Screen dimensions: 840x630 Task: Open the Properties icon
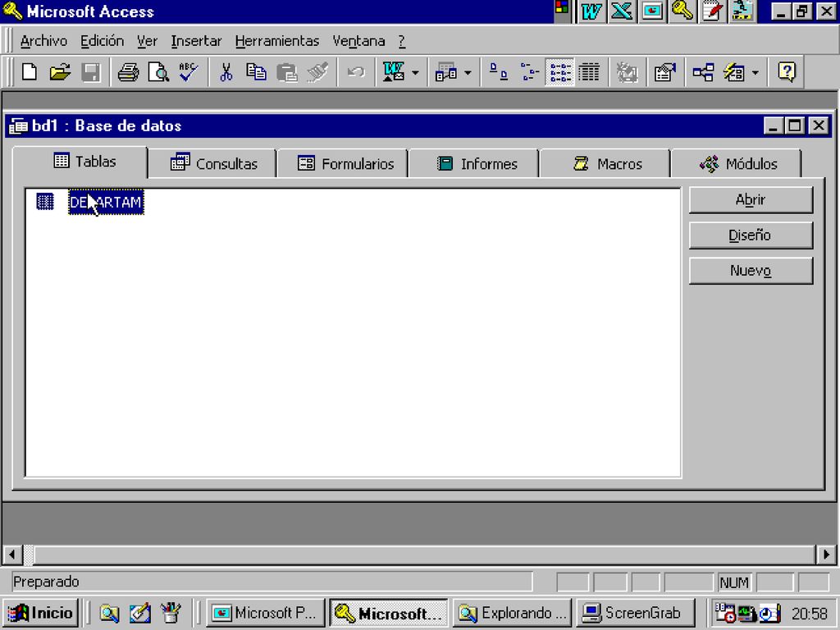[664, 72]
